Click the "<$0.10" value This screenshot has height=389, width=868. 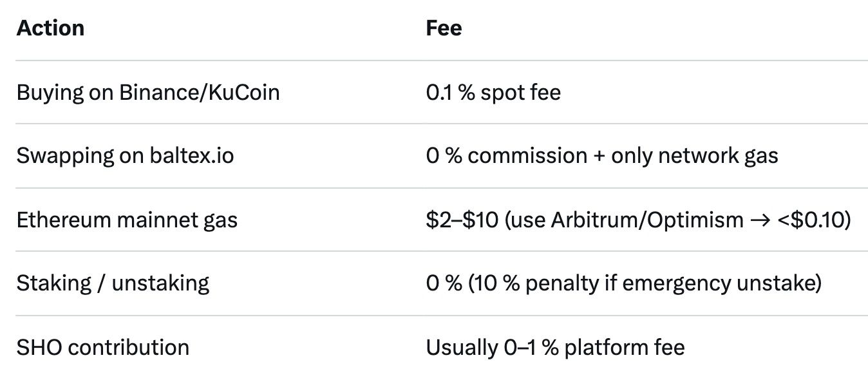click(813, 220)
